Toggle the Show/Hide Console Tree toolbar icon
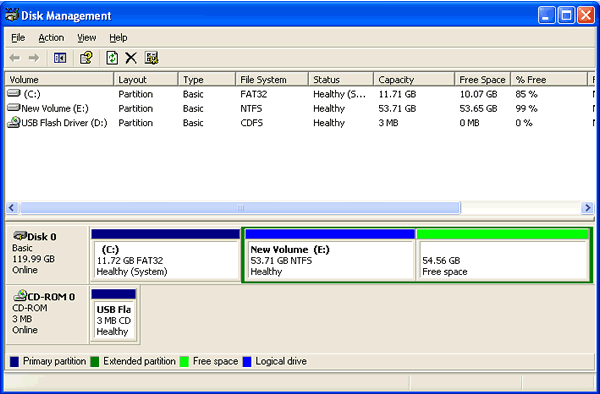The image size is (600, 394). point(60,58)
